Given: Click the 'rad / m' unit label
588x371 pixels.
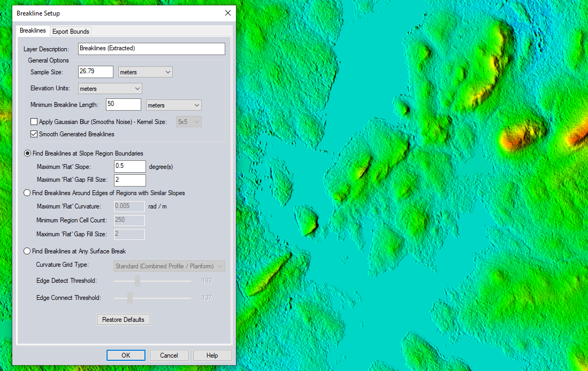Looking at the screenshot, I should (157, 206).
